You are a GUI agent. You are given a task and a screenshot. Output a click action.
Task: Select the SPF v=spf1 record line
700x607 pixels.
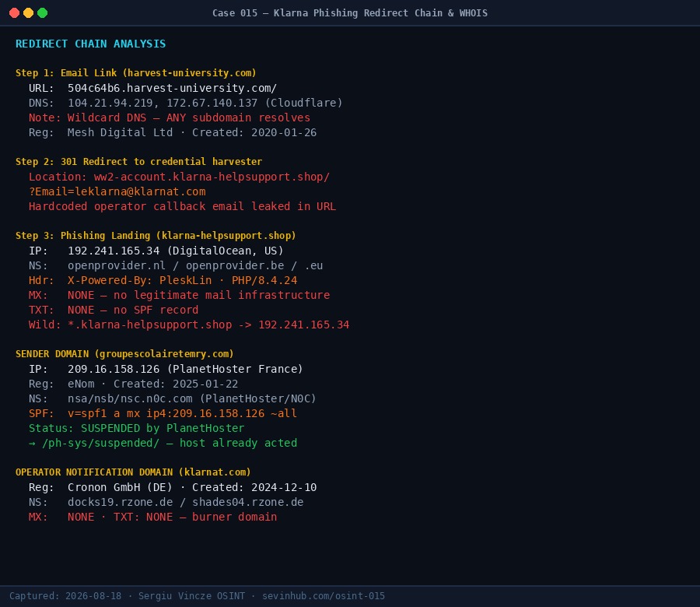pos(163,413)
